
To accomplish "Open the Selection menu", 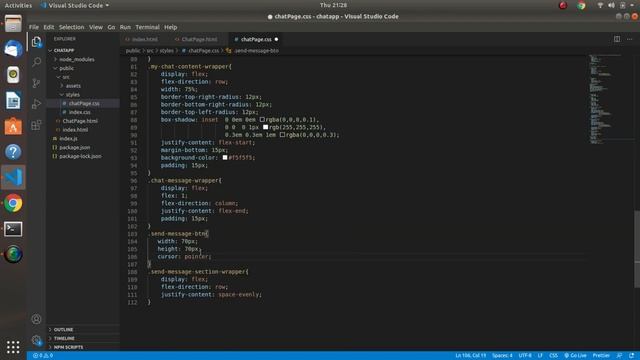I will click(x=71, y=27).
